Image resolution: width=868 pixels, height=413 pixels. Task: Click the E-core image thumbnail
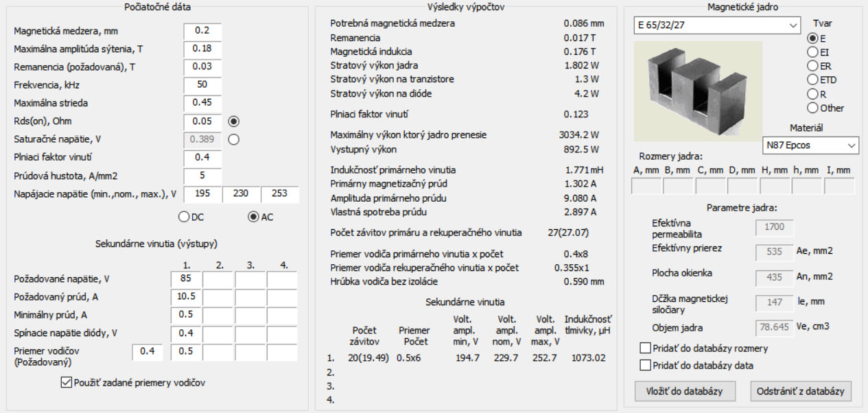point(698,91)
